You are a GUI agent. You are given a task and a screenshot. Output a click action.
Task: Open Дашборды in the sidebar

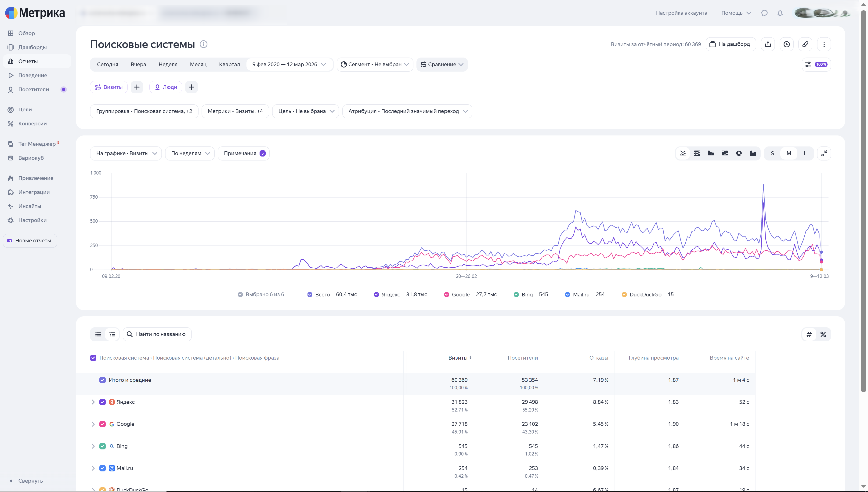(37, 47)
